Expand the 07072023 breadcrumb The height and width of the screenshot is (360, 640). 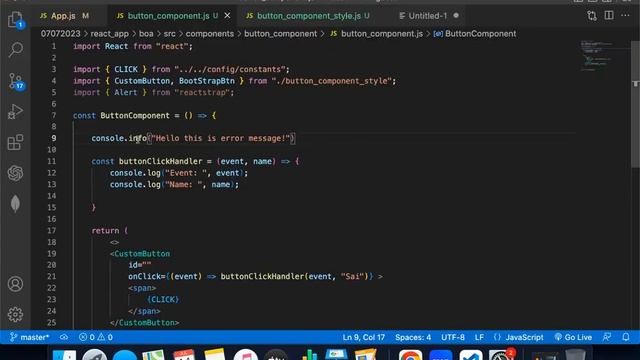point(60,34)
